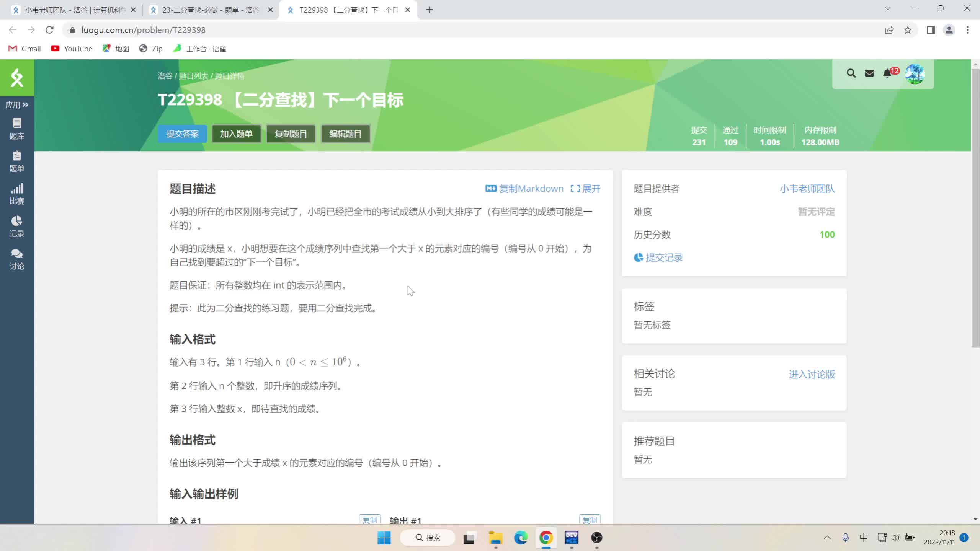Click the Luogu logo in sidebar
This screenshot has height=551, width=980.
[16, 78]
